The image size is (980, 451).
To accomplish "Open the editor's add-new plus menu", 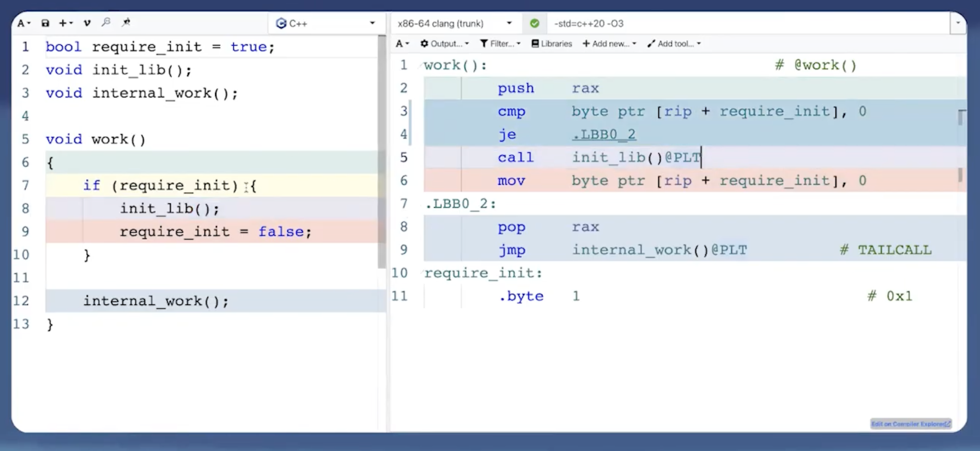I will coord(66,23).
